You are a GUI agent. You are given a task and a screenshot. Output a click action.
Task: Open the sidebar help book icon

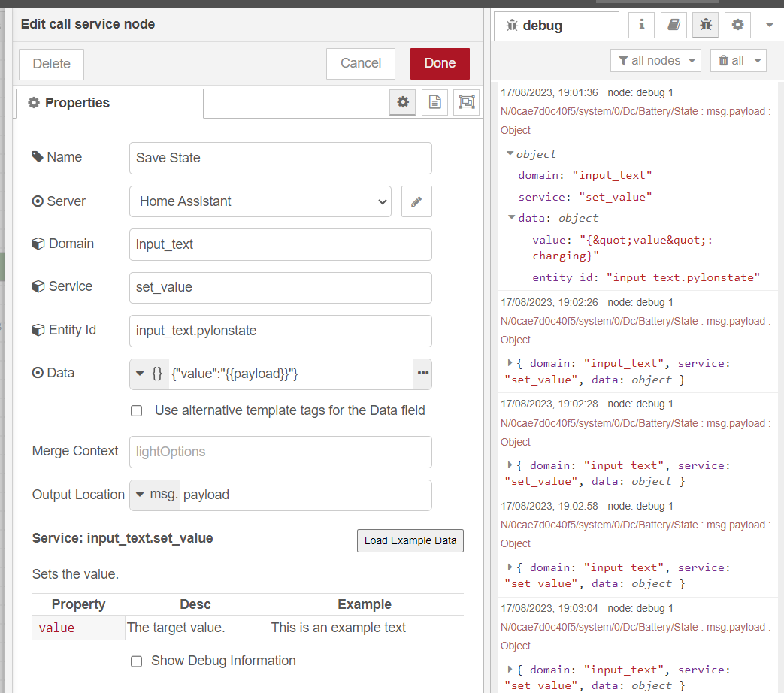pyautogui.click(x=674, y=25)
